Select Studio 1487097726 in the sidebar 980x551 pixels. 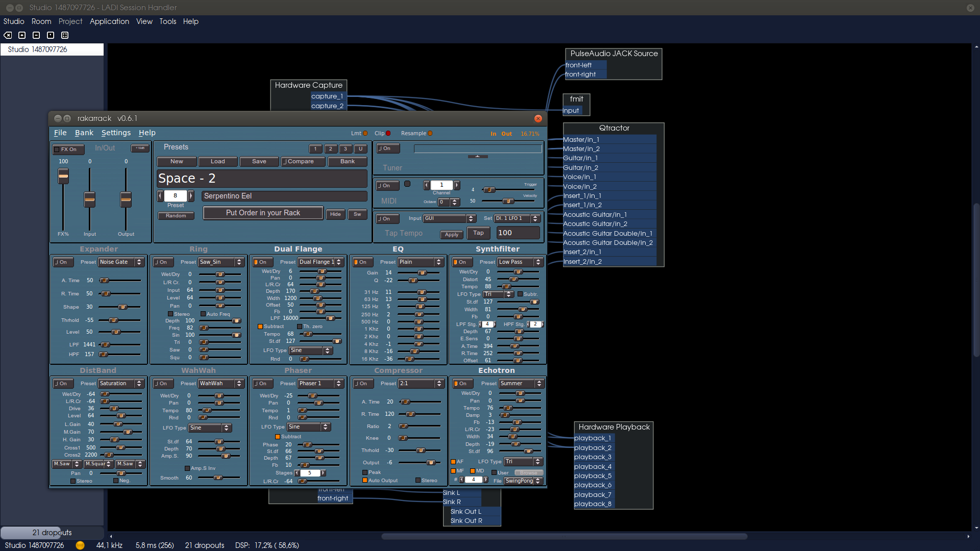[52, 49]
